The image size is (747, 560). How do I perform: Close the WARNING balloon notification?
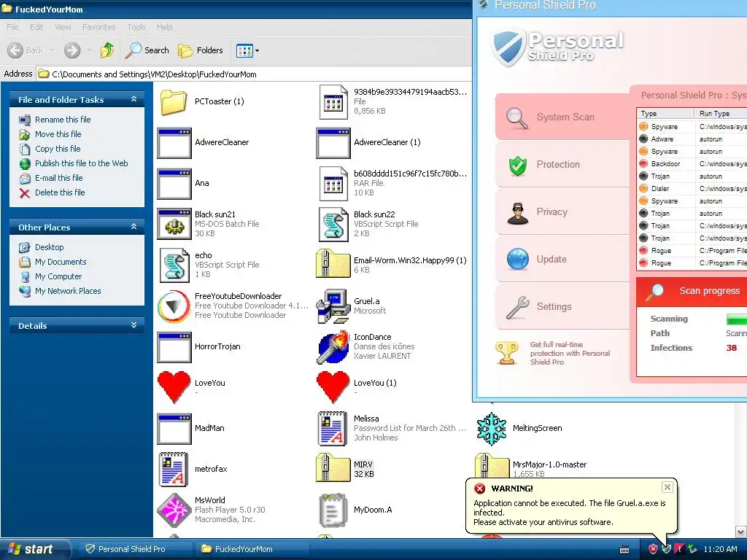[x=667, y=487]
